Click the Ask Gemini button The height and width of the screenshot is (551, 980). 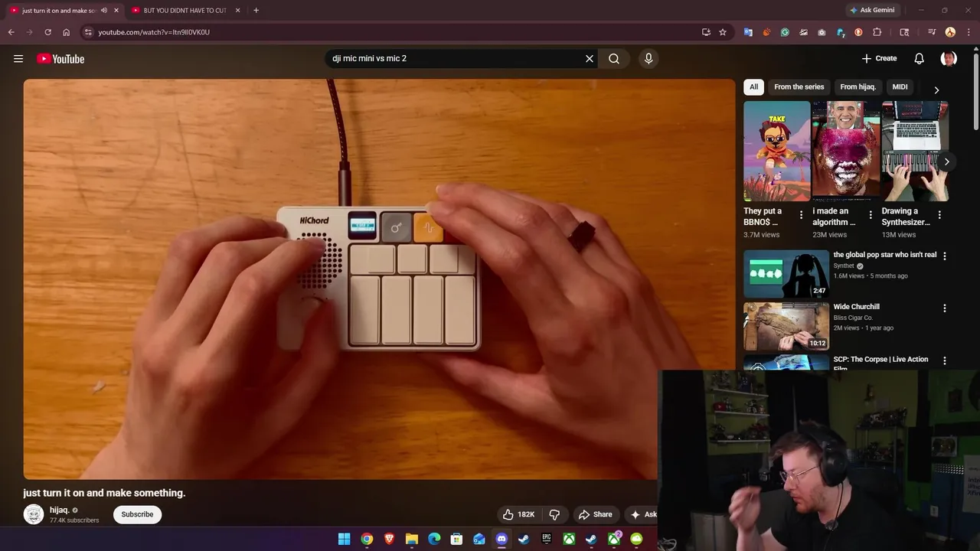871,10
